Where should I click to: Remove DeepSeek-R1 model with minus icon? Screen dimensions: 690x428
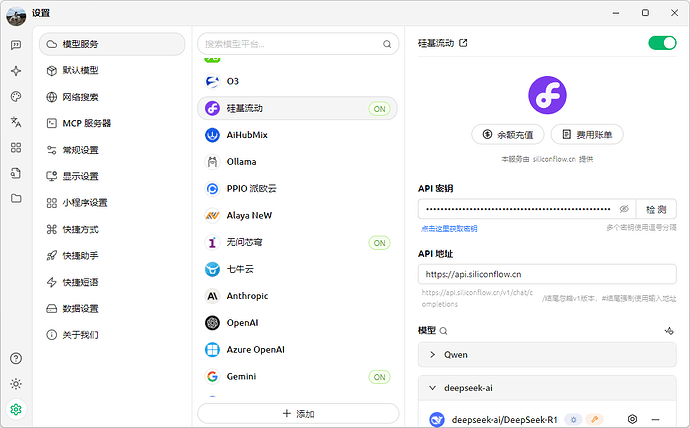(655, 419)
